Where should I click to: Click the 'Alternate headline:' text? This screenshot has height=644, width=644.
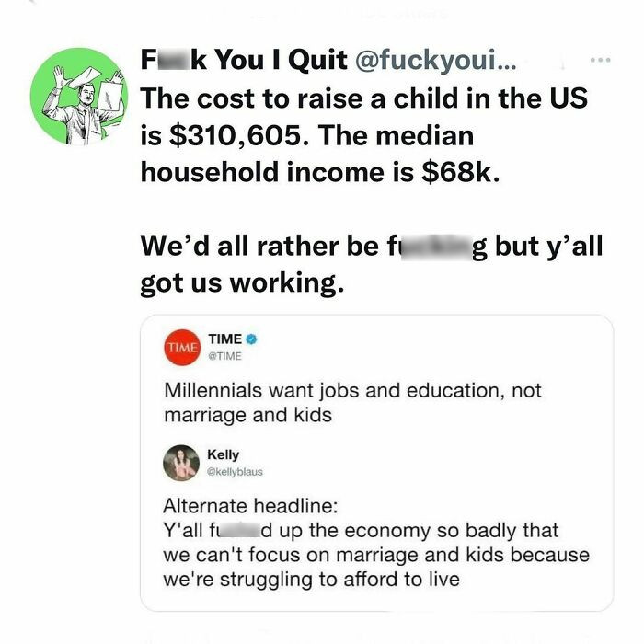coord(236,507)
